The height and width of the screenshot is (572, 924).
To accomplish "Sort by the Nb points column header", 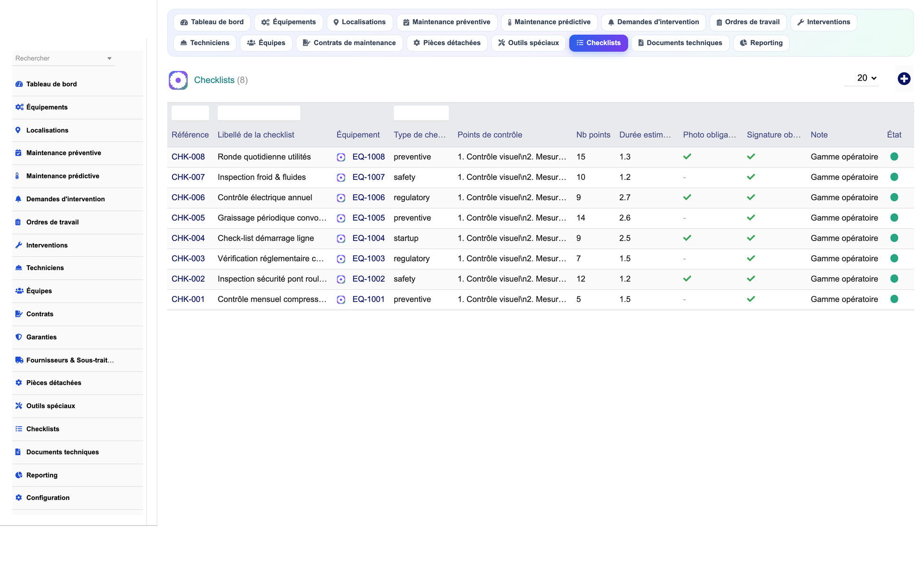I will tap(593, 135).
